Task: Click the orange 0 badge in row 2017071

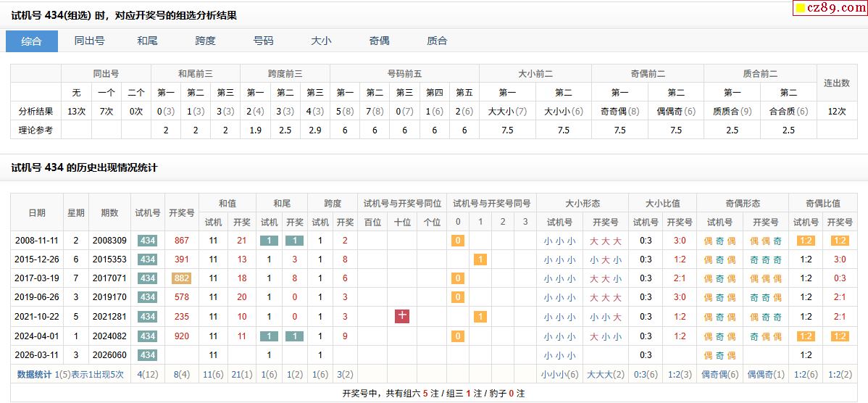Action: [457, 278]
